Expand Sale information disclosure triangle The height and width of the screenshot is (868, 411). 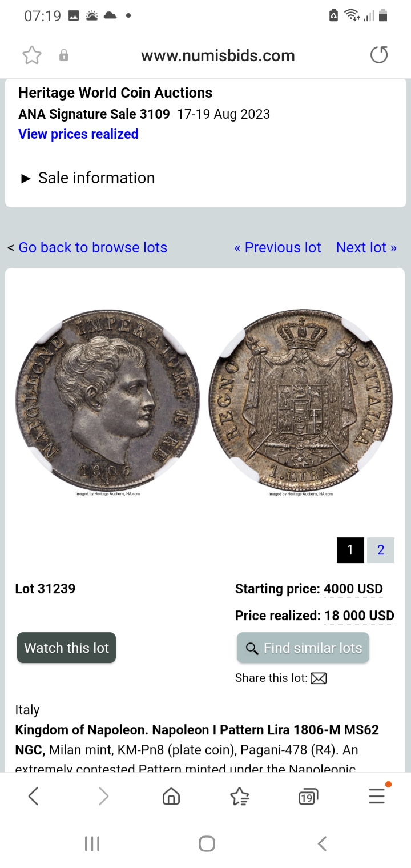[26, 179]
